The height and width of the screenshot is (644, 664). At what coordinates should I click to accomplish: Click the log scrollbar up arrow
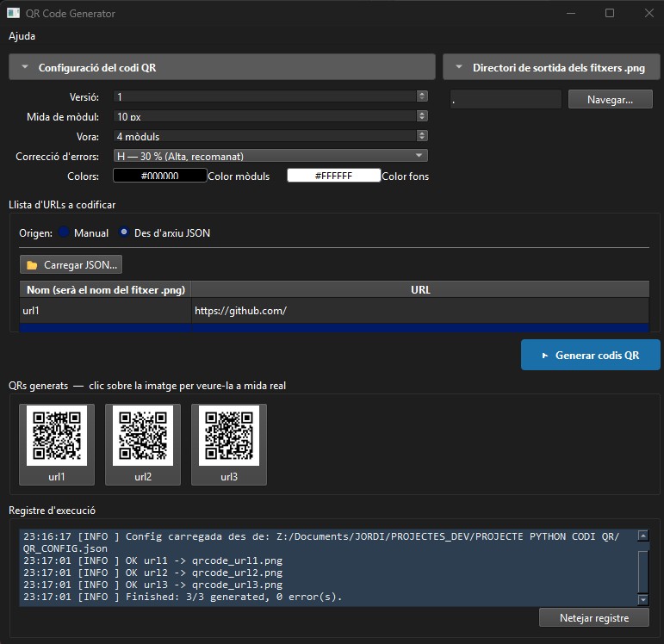642,536
